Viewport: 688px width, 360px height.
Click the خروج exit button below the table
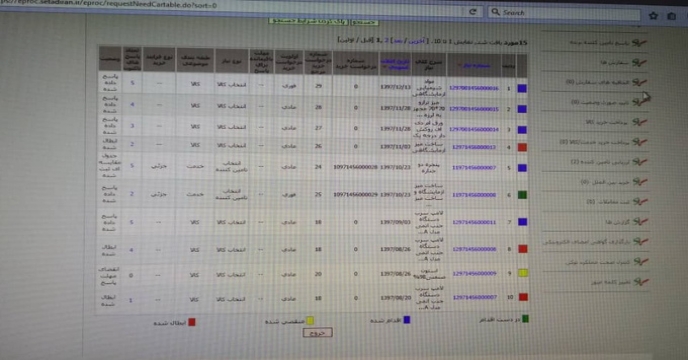(x=318, y=333)
